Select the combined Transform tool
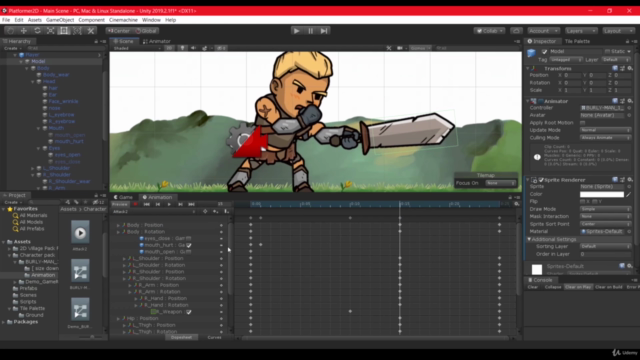This screenshot has height=360, width=640. coord(78,31)
